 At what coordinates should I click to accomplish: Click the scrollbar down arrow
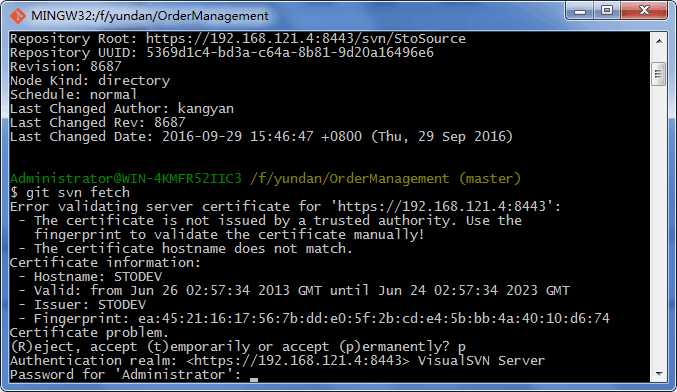tap(658, 373)
